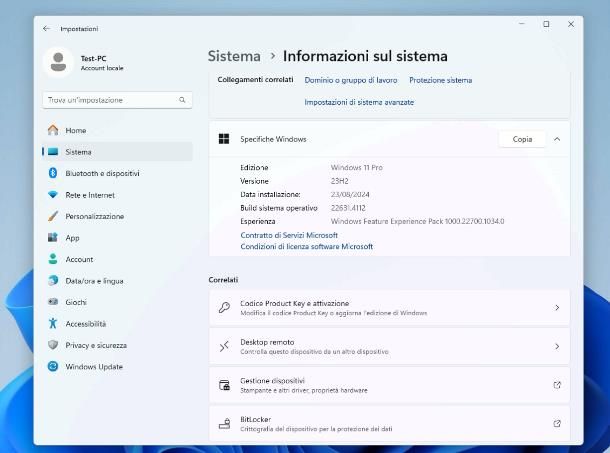The height and width of the screenshot is (453, 610).
Task: Click the Windows Update sync icon
Action: [53, 366]
